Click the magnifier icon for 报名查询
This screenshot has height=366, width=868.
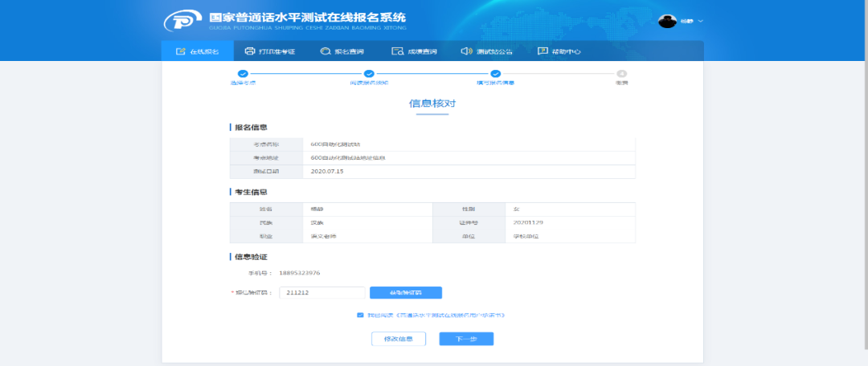[x=325, y=51]
